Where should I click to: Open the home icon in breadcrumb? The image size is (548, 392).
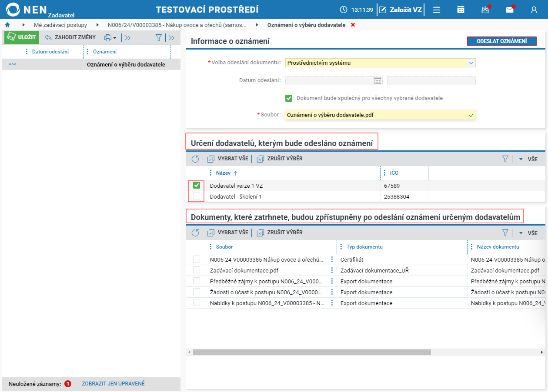(7, 25)
